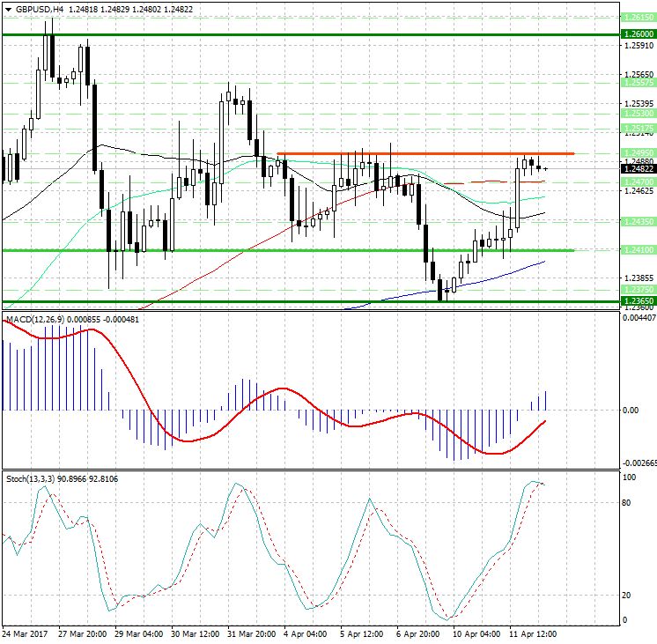Viewport: 657px width, 644px height.
Task: Click the 1.24350 price level label
Action: point(639,222)
